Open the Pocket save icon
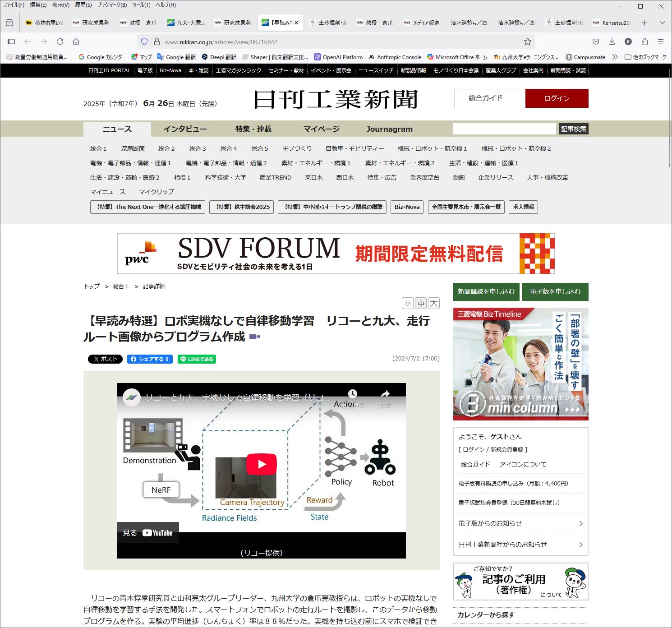The image size is (672, 628). tap(596, 42)
